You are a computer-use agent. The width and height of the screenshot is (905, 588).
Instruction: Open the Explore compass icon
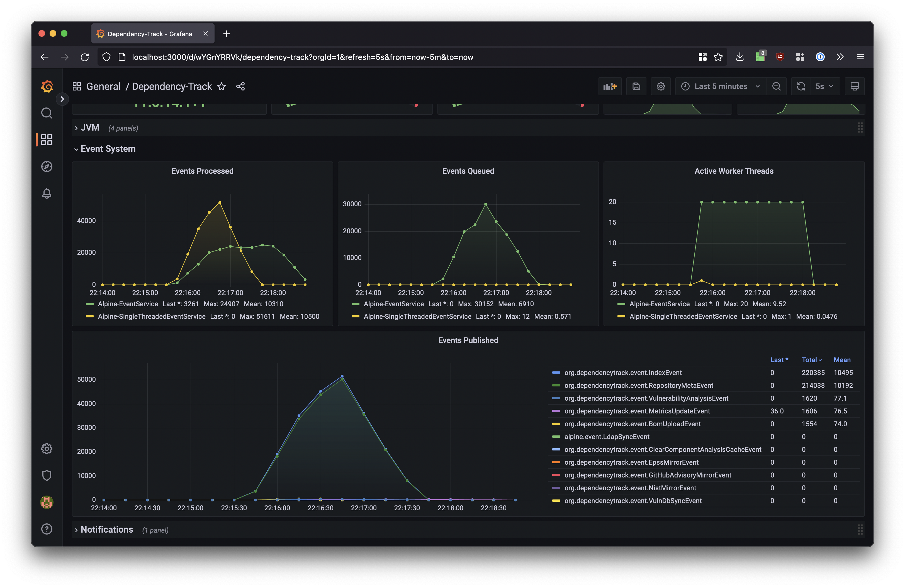click(x=47, y=166)
